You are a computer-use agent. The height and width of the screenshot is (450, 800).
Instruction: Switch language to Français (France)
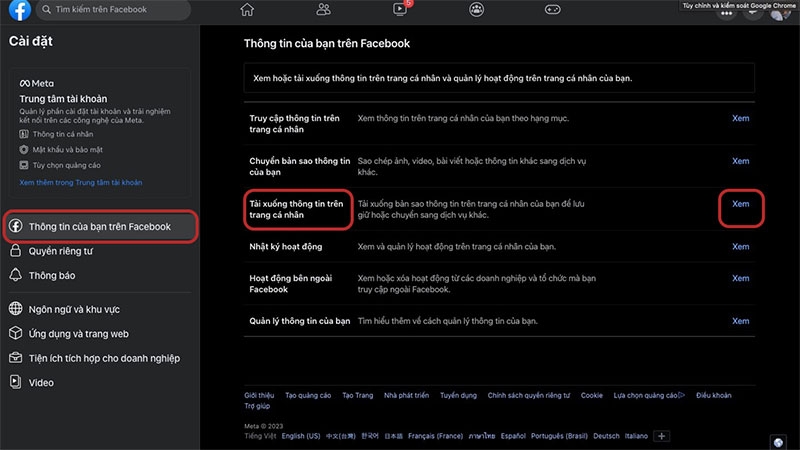pyautogui.click(x=435, y=436)
